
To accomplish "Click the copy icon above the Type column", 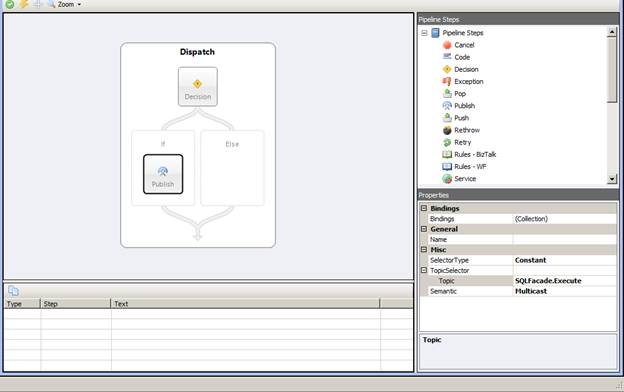I will coord(14,291).
